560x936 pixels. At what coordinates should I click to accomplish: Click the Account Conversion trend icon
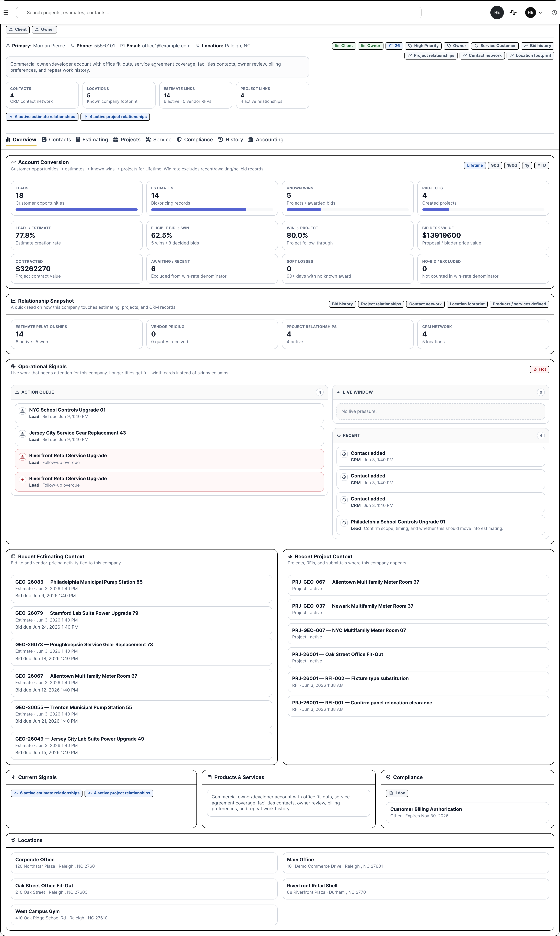click(13, 162)
